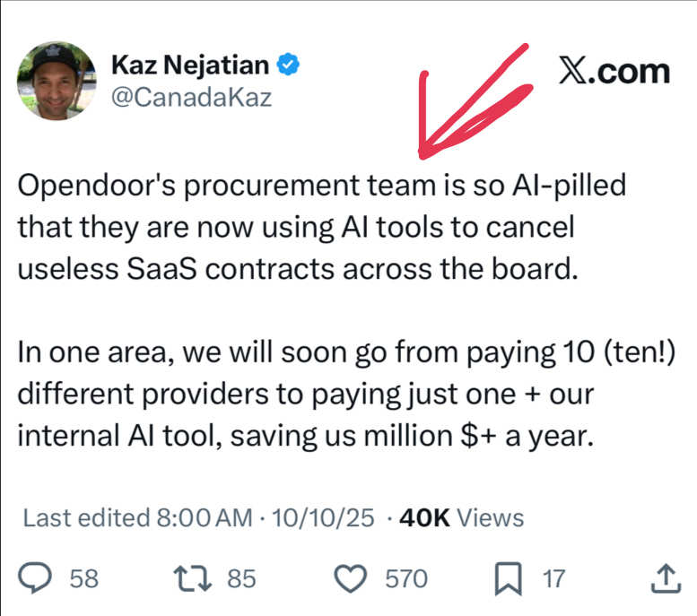
Task: Click the blue verified checkmark badge
Action: 287,65
